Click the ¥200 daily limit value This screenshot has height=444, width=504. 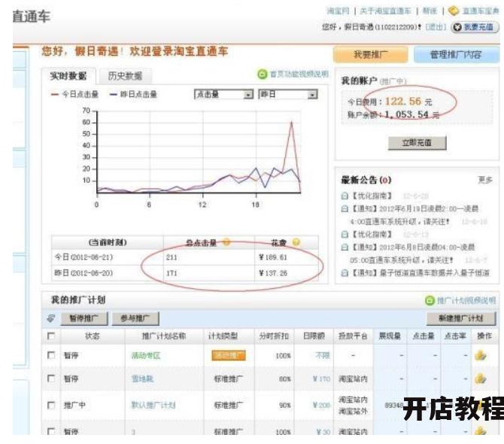click(321, 406)
